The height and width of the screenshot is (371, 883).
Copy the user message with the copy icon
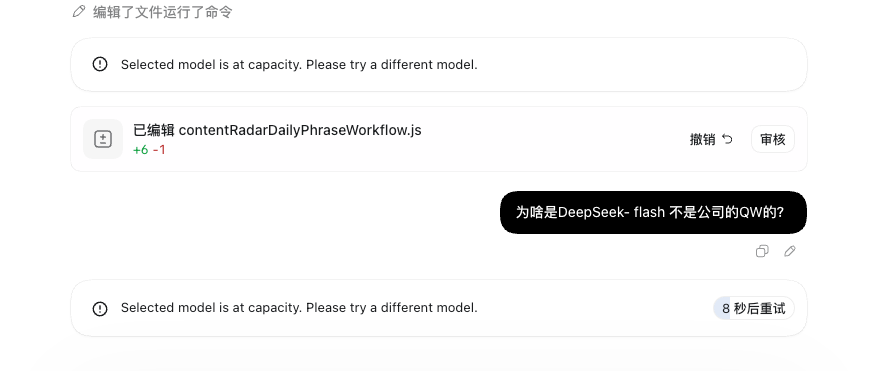tap(762, 251)
